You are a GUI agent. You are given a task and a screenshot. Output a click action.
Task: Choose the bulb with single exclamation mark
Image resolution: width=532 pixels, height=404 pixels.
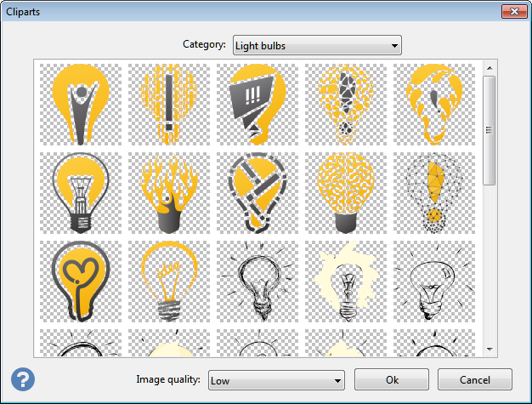point(169,105)
